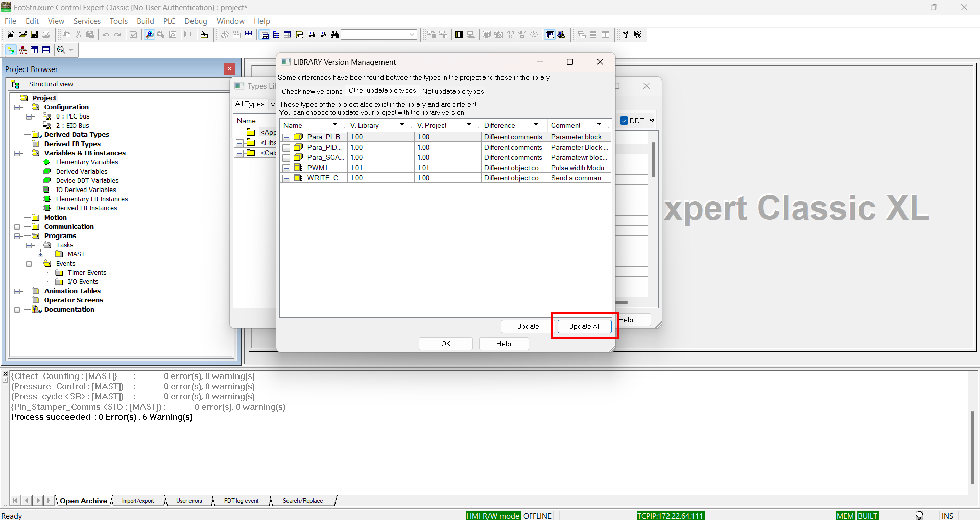
Task: Switch to Functional view icon
Action: tap(22, 50)
